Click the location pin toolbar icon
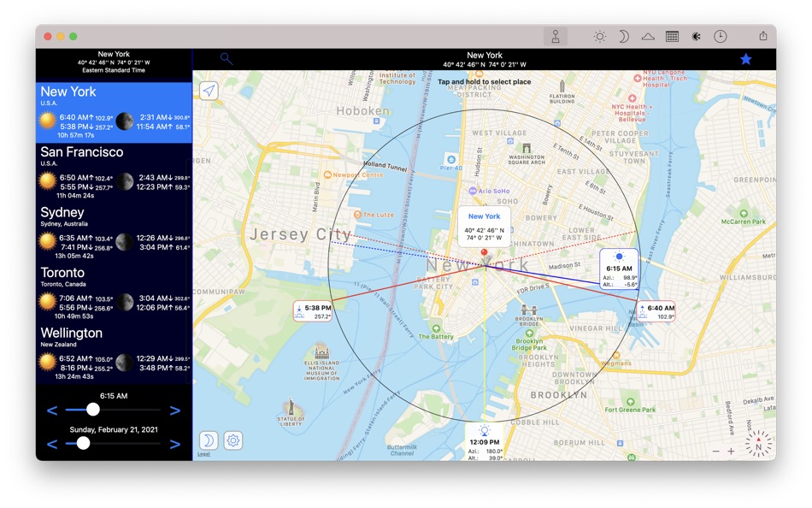The width and height of the screenshot is (812, 508). point(555,36)
